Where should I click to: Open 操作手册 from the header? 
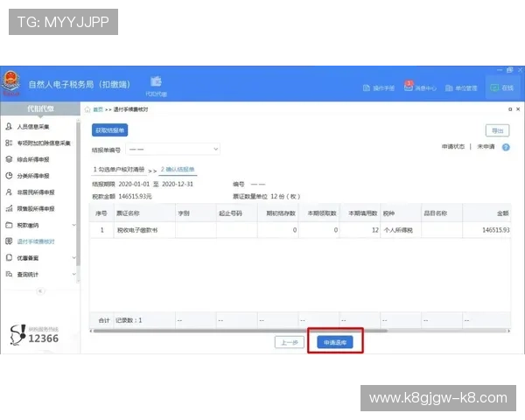tap(378, 88)
